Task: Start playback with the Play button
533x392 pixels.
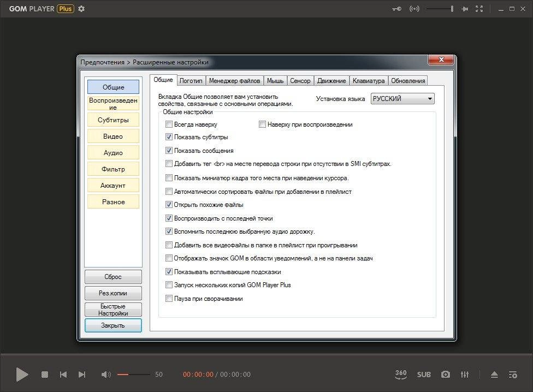Action: (x=22, y=375)
